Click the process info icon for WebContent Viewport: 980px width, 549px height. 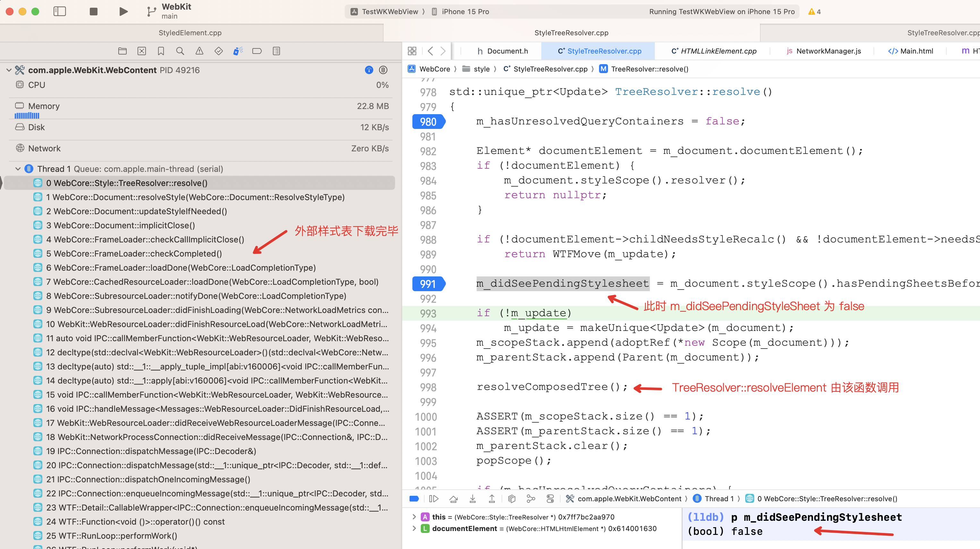[x=369, y=70]
